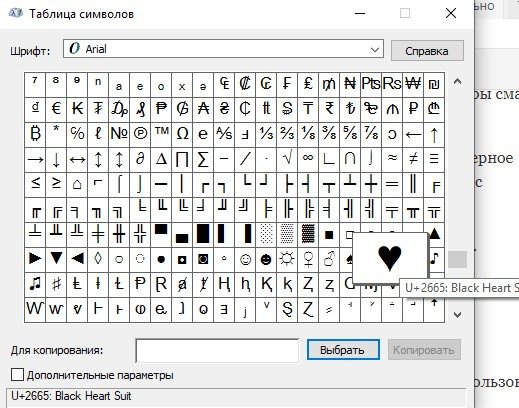519x408 pixels.
Task: Pick the summation sigma symbol
Action: tap(203, 160)
